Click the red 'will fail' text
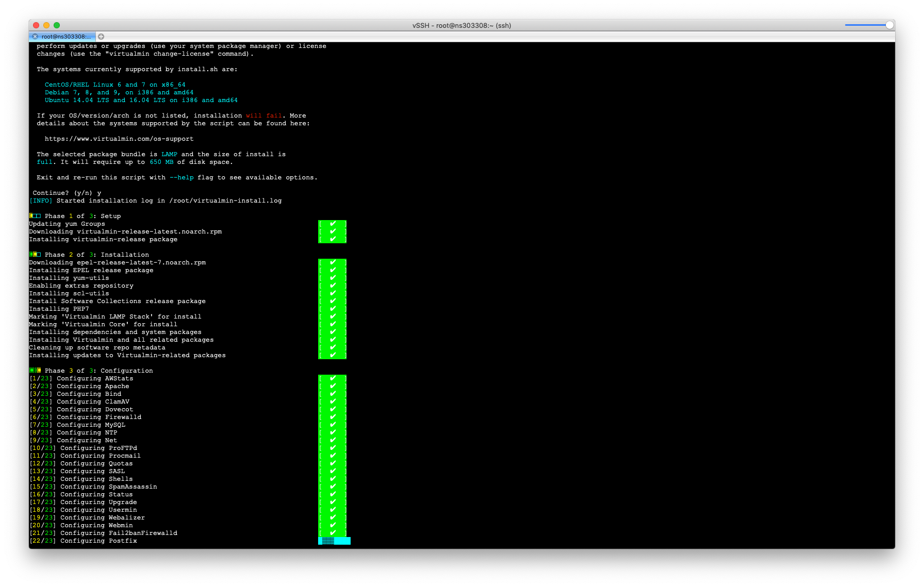The width and height of the screenshot is (924, 587). click(x=264, y=115)
